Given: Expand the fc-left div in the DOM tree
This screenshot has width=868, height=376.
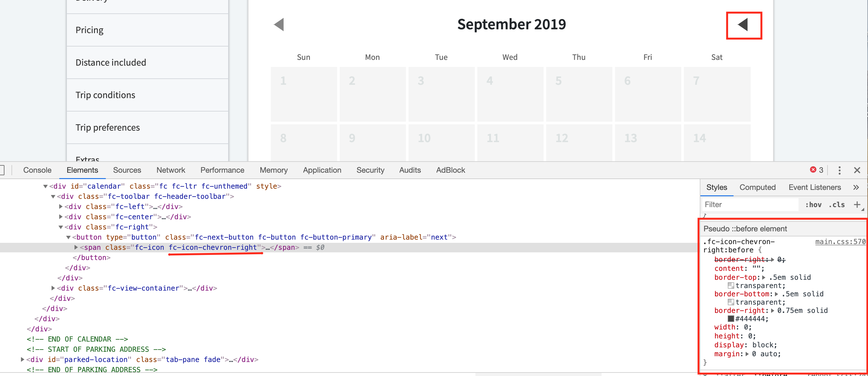Looking at the screenshot, I should click(60, 206).
